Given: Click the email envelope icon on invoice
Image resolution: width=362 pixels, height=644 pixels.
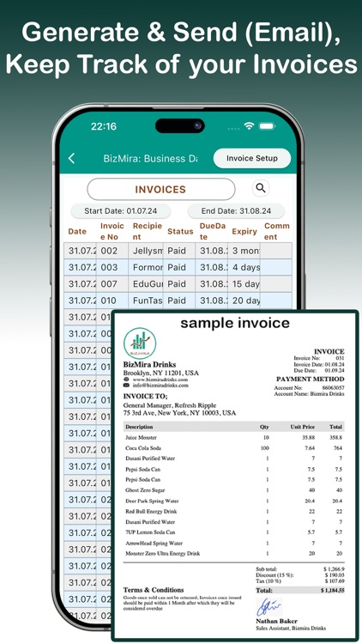Looking at the screenshot, I should click(126, 386).
